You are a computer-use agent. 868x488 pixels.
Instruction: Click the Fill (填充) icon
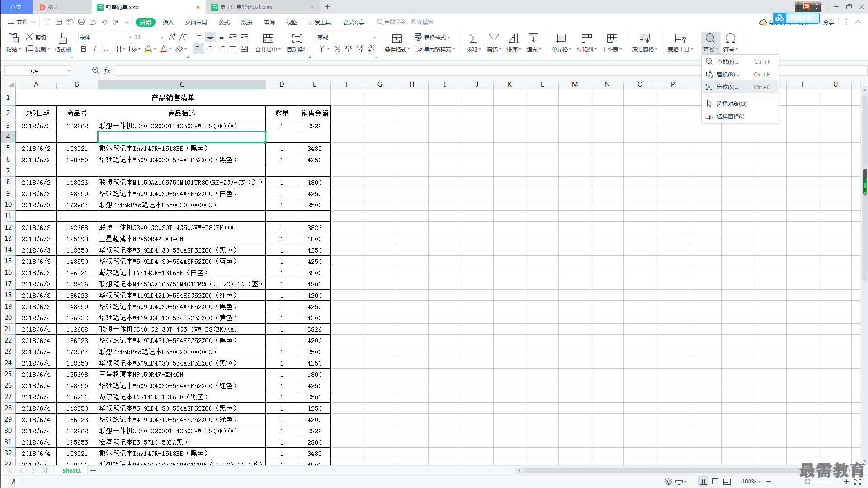pos(533,38)
